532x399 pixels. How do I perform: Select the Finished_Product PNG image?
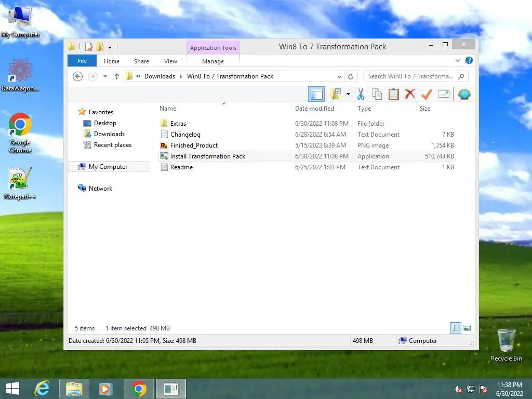coord(307,145)
